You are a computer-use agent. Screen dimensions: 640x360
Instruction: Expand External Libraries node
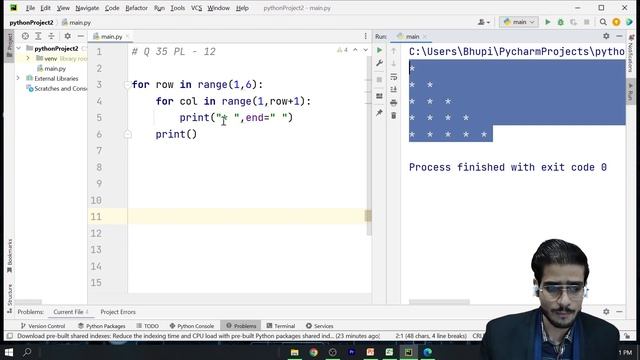[18, 78]
